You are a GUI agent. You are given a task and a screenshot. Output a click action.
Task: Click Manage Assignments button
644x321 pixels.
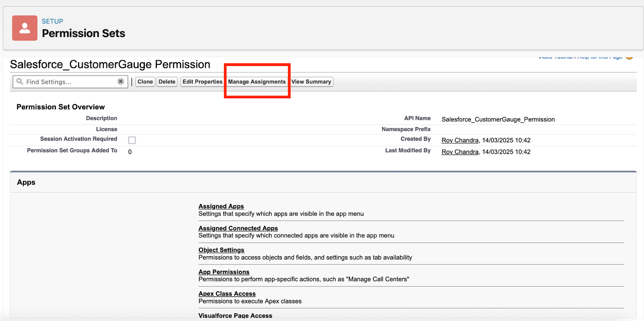257,82
